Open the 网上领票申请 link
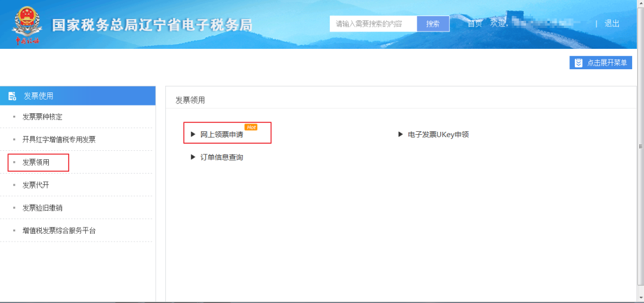The width and height of the screenshot is (644, 303). (x=221, y=135)
